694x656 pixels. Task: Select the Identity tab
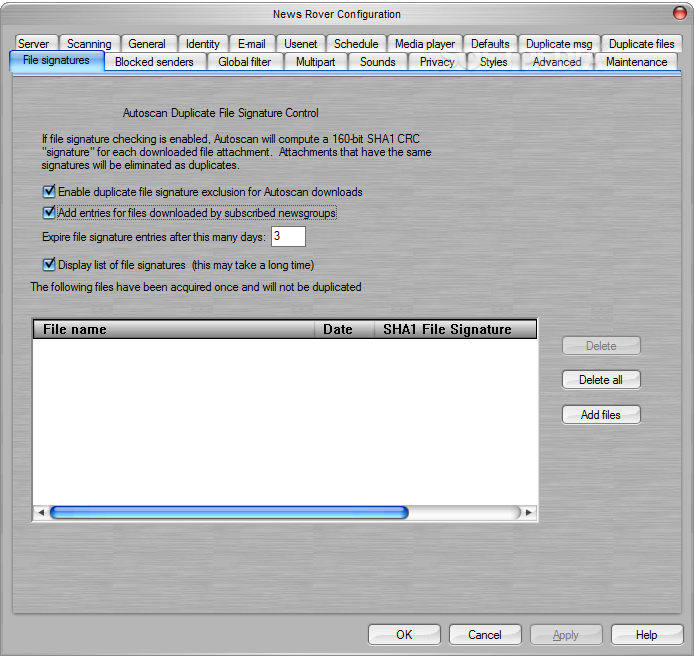(203, 43)
